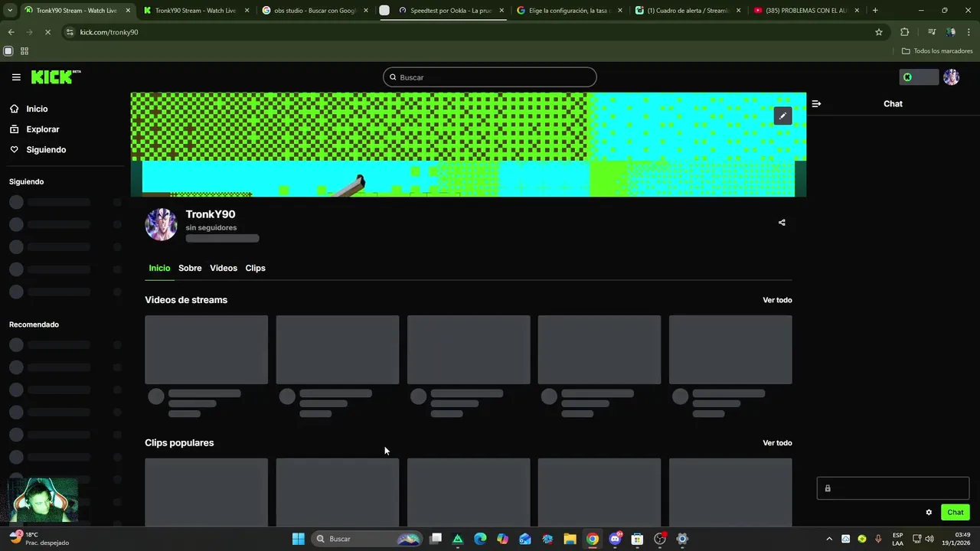Open the first stream video placeholder thumbnail
980x551 pixels.
tap(207, 350)
